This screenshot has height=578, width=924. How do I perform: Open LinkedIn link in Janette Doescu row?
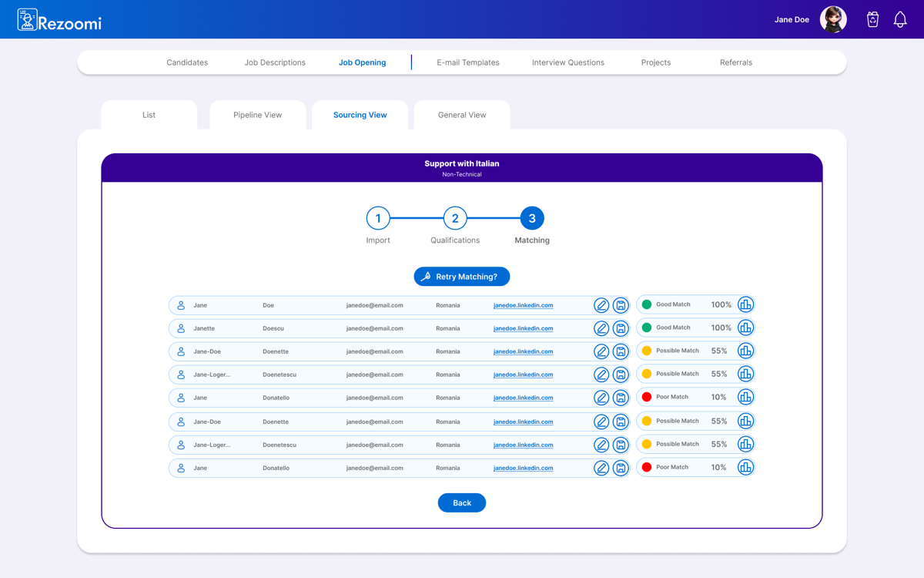click(x=523, y=328)
